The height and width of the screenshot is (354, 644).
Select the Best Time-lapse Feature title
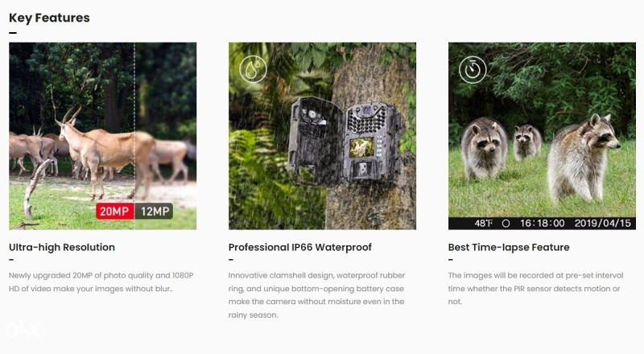click(x=509, y=247)
